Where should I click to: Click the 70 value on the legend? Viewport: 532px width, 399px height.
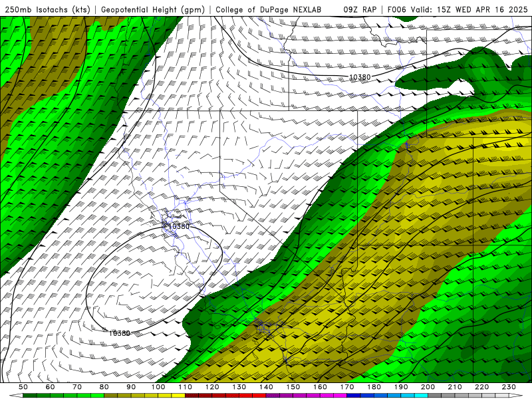click(77, 387)
